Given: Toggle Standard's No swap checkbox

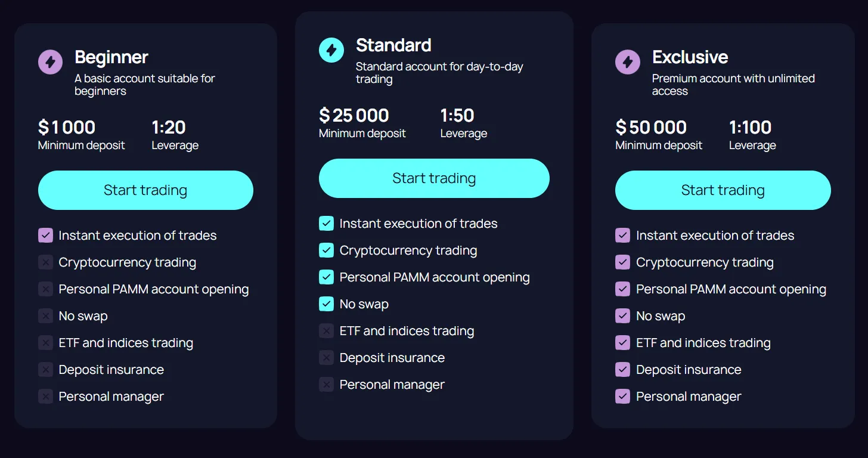Looking at the screenshot, I should [326, 304].
